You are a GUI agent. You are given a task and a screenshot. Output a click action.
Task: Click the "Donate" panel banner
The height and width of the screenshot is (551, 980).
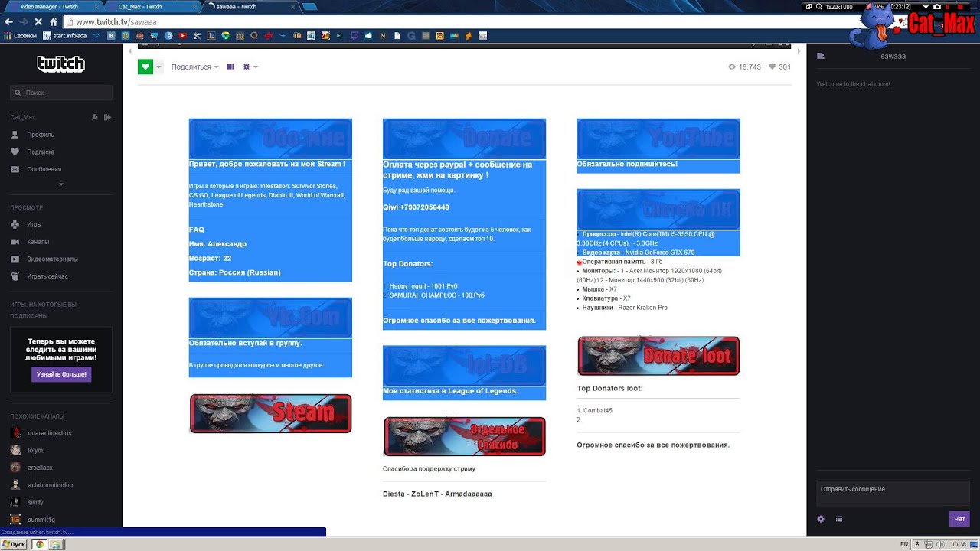pos(464,139)
